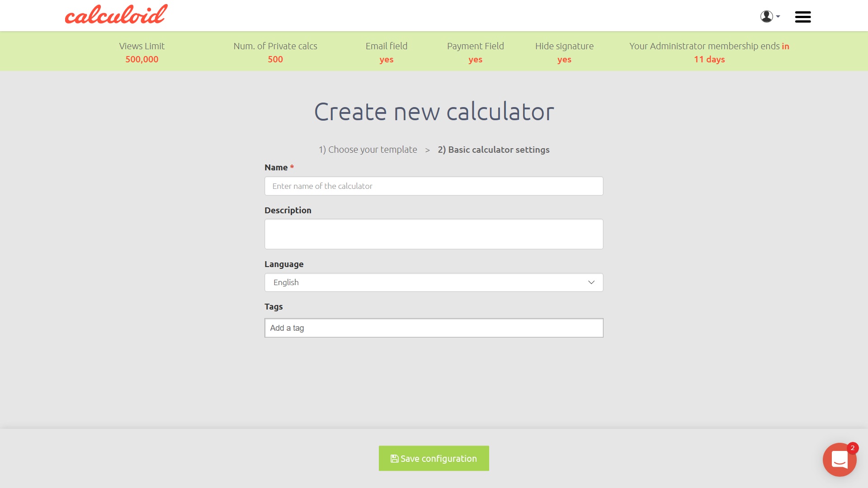
Task: Click the Num. of Private calcs label
Action: pos(275,46)
